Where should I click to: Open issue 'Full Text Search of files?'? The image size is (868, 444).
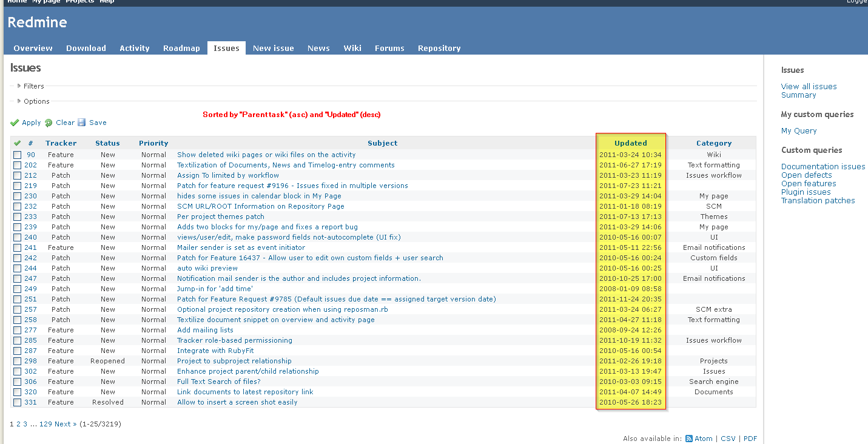click(219, 382)
